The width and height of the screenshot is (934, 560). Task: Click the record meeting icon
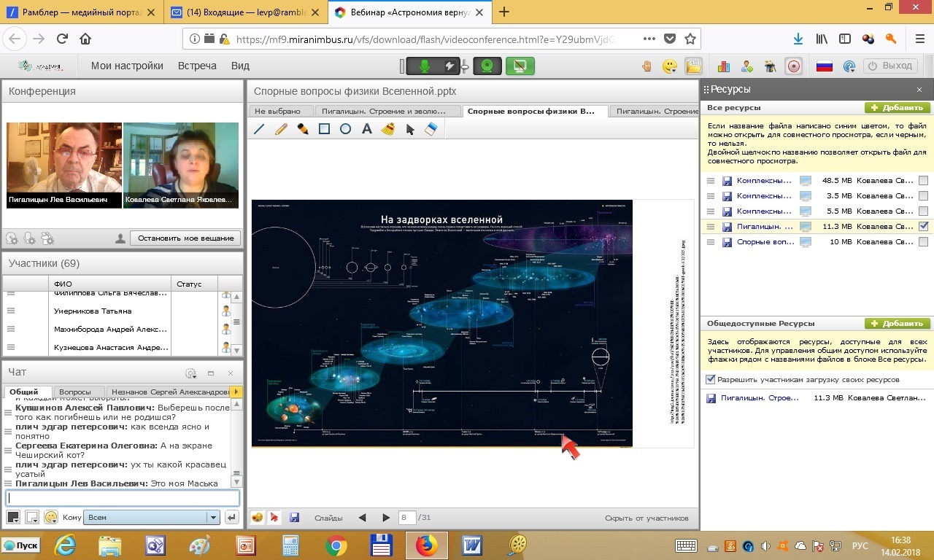click(793, 66)
